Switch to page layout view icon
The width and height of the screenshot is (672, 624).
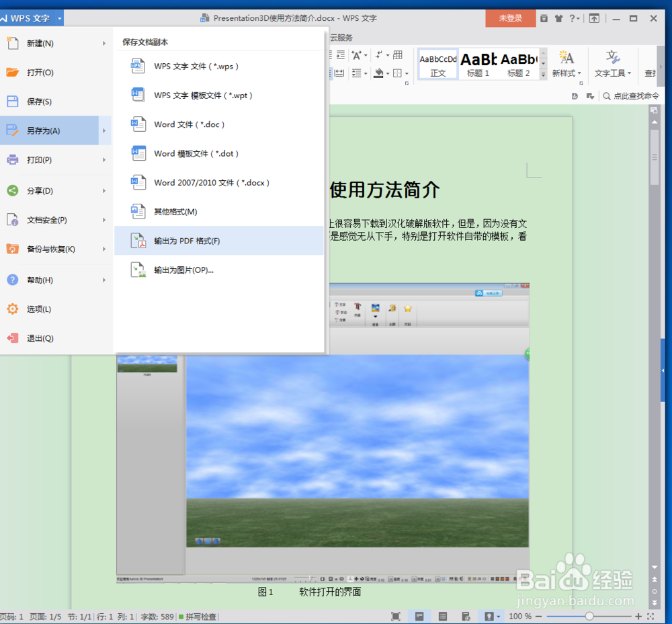(419, 617)
